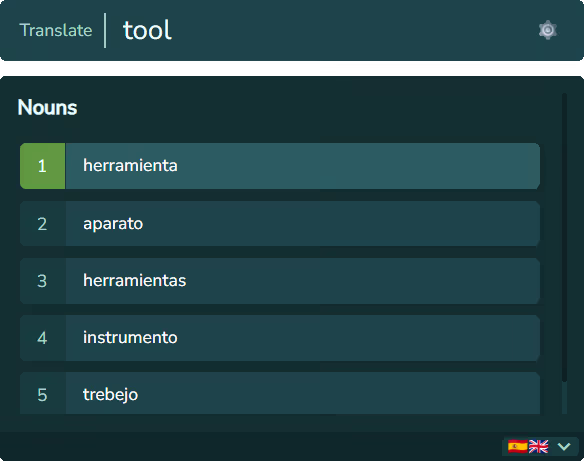Select the 'aparato' translation result
Image resolution: width=584 pixels, height=461 pixels.
(x=280, y=223)
